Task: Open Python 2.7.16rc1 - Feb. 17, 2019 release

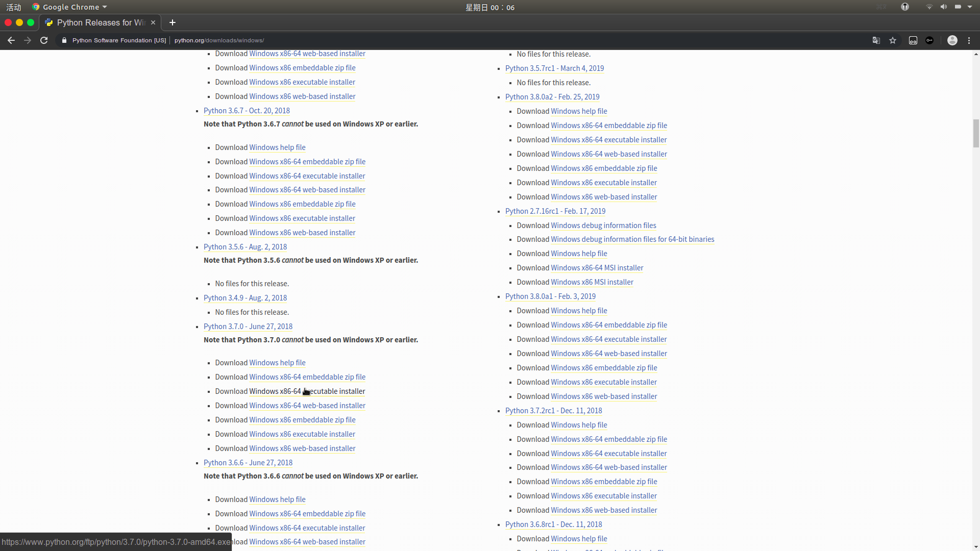Action: (x=555, y=211)
